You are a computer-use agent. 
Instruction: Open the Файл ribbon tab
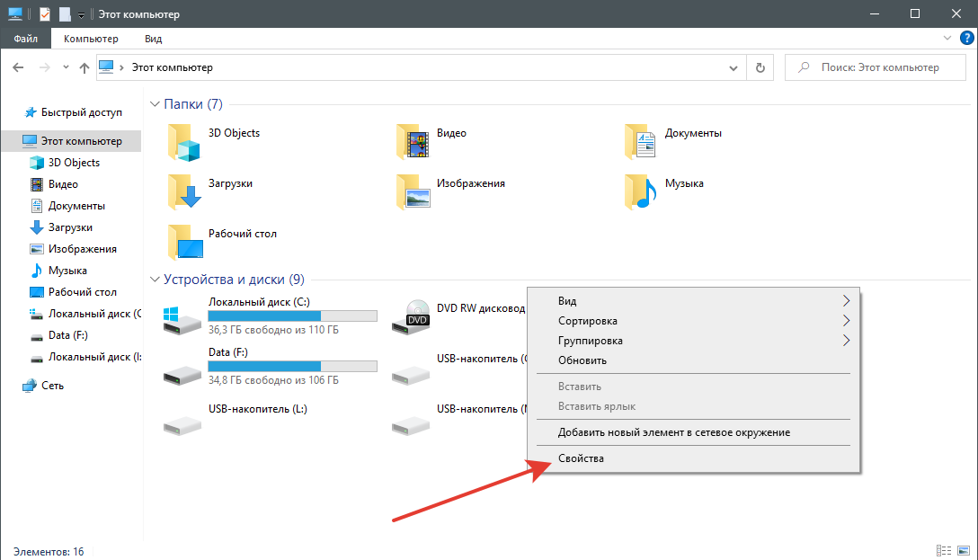click(x=25, y=39)
